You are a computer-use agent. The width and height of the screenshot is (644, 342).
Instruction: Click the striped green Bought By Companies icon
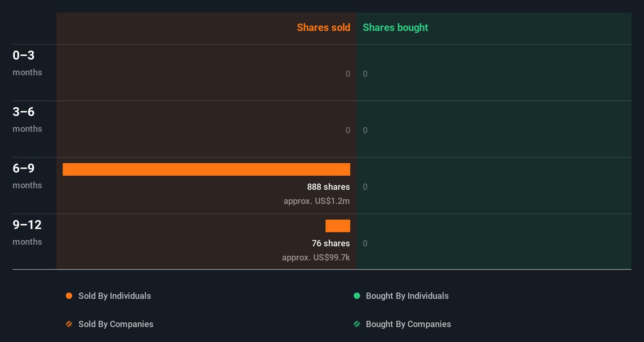coord(357,324)
